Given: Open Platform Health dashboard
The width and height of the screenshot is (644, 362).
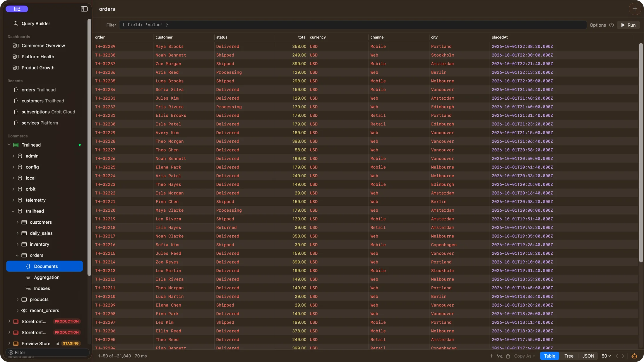Looking at the screenshot, I should pos(38,57).
